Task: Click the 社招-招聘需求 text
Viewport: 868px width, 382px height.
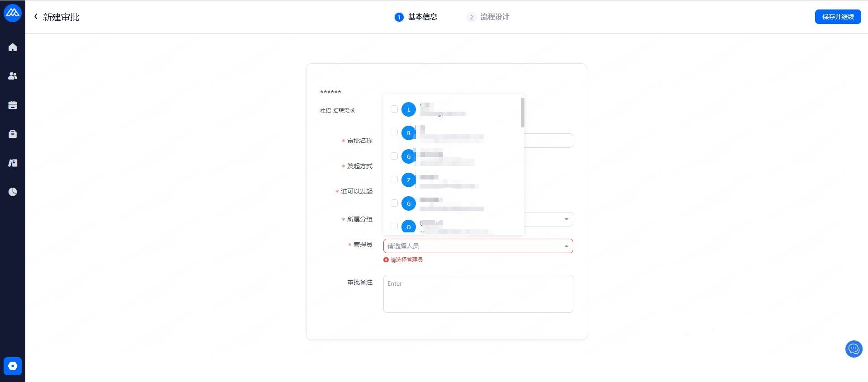Action: tap(337, 110)
